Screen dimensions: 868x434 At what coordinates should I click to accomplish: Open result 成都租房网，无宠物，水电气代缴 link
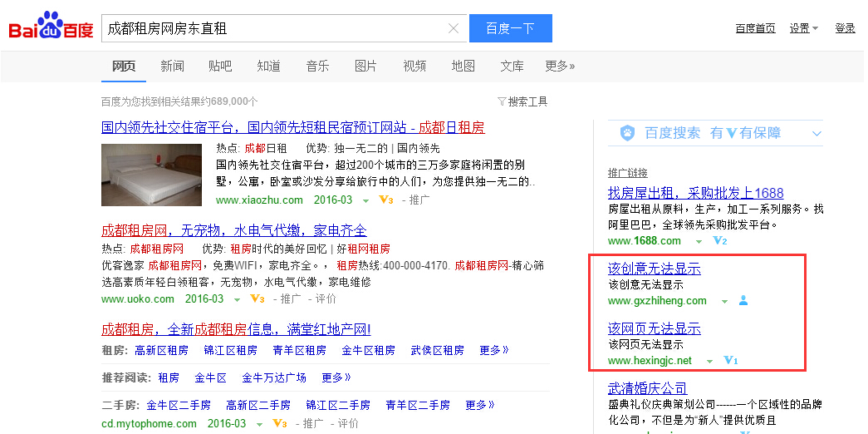pos(233,230)
